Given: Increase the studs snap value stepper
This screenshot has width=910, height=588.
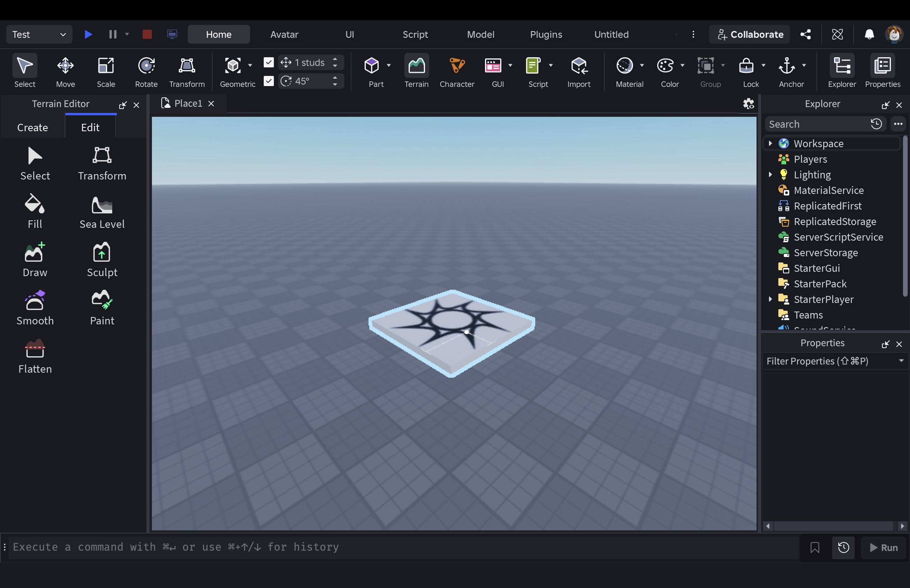Looking at the screenshot, I should 335,59.
